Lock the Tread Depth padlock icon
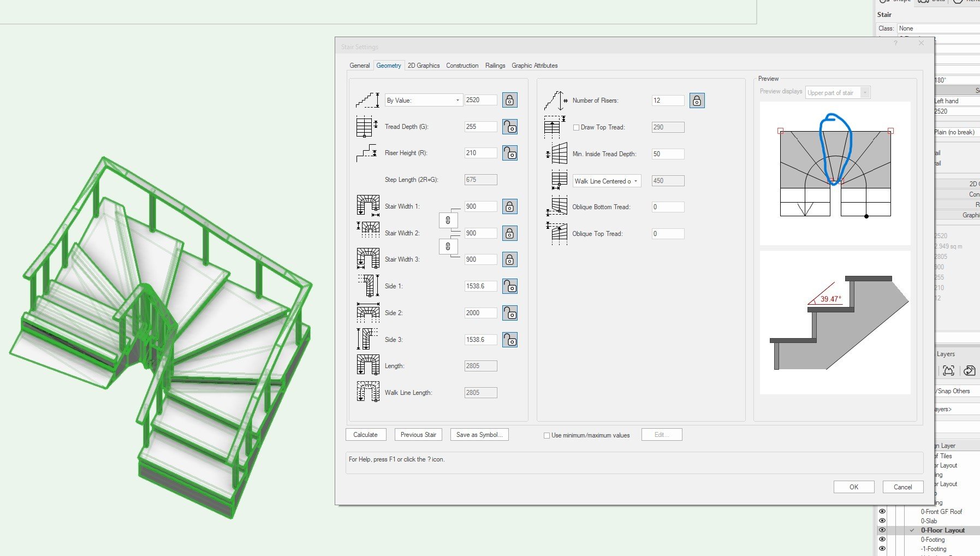Viewport: 980px width, 556px height. point(510,126)
